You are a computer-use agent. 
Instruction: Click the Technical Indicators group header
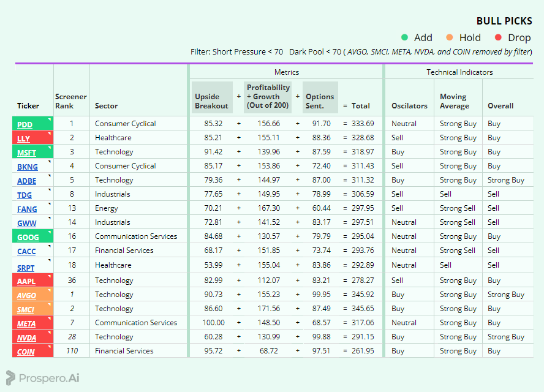[x=459, y=72]
